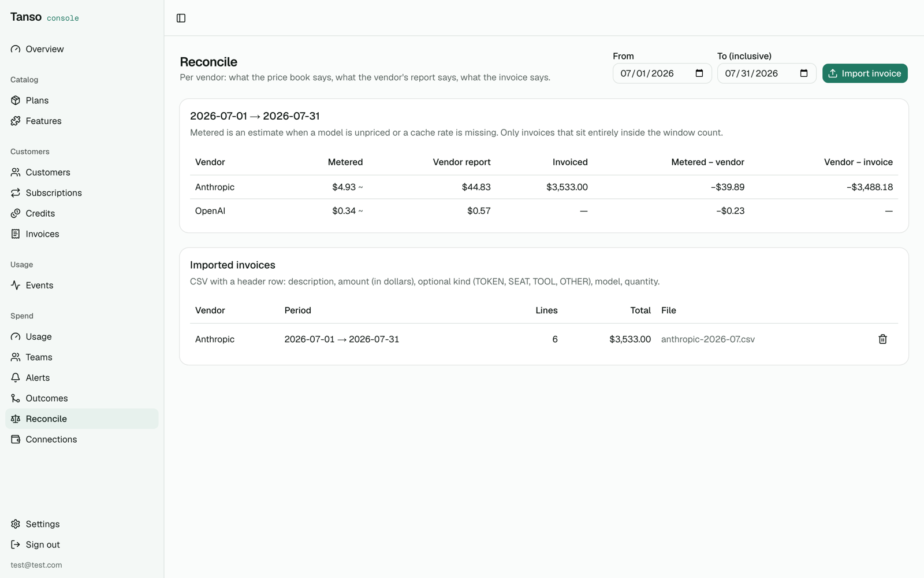Image resolution: width=924 pixels, height=578 pixels.
Task: Open calendar picker in From date field
Action: (699, 73)
